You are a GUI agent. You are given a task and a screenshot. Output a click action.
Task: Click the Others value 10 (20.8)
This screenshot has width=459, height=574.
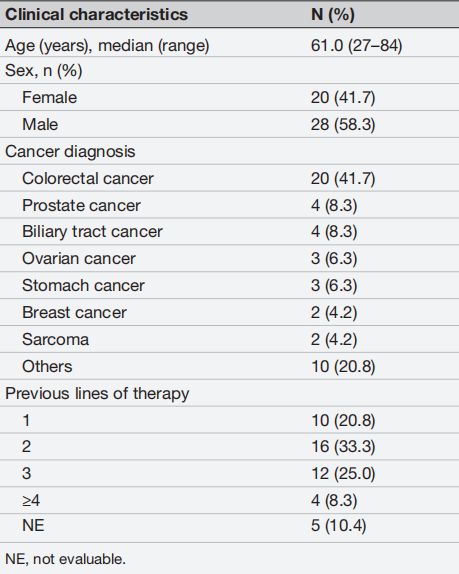(343, 366)
